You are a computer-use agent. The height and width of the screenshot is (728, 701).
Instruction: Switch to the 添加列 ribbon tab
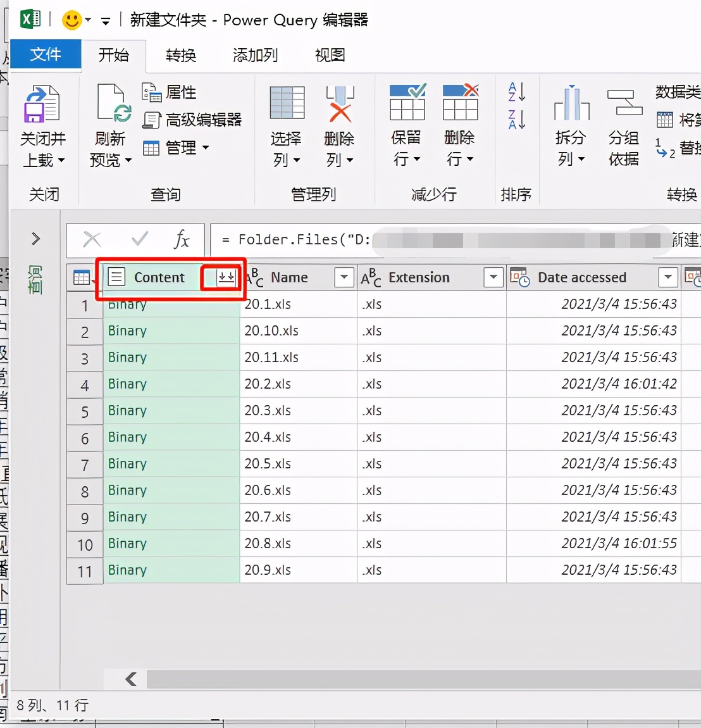coord(255,55)
